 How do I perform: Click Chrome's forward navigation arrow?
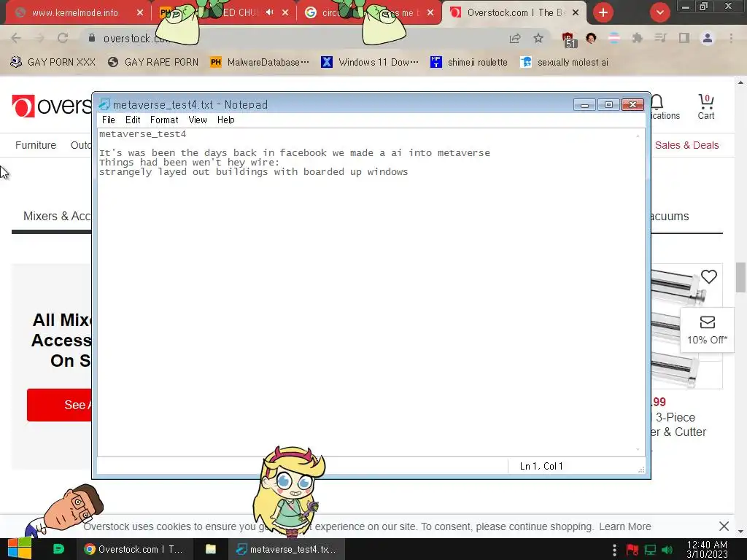coord(39,38)
